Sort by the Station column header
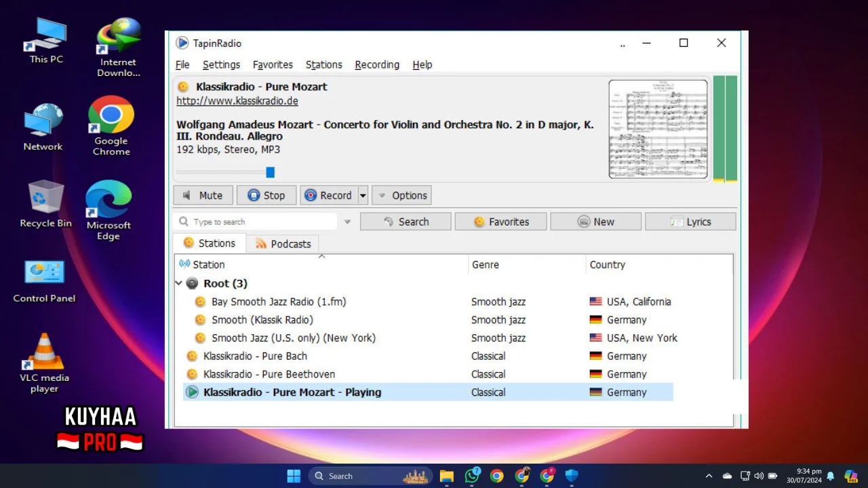This screenshot has width=868, height=488. [321, 264]
